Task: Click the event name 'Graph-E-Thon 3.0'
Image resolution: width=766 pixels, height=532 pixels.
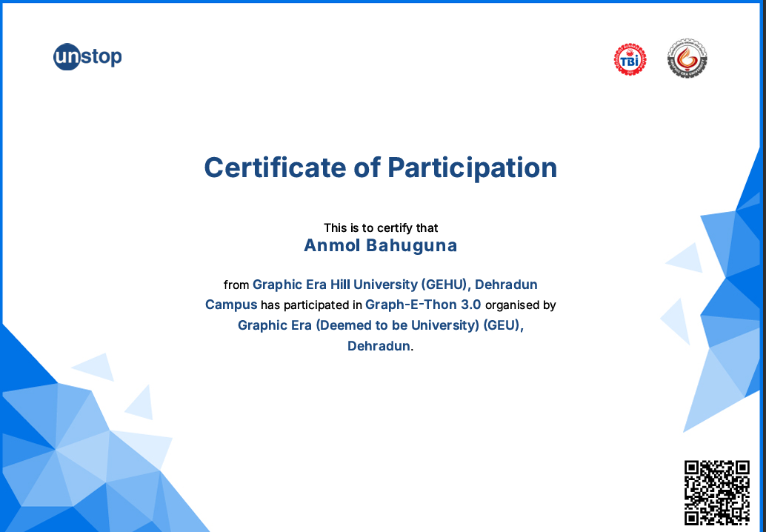Action: click(x=423, y=305)
